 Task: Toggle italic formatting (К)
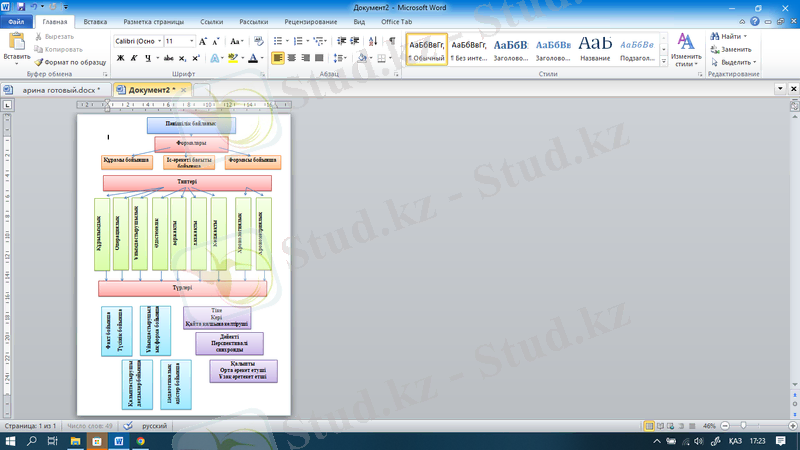coord(134,59)
